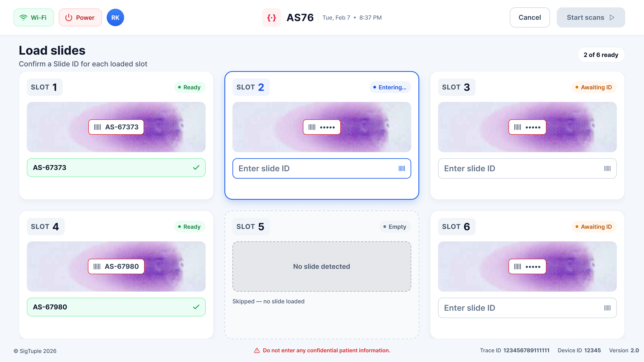Click the red AS76 device logo icon
Screen dimensions: 644x362
(x=272, y=17)
